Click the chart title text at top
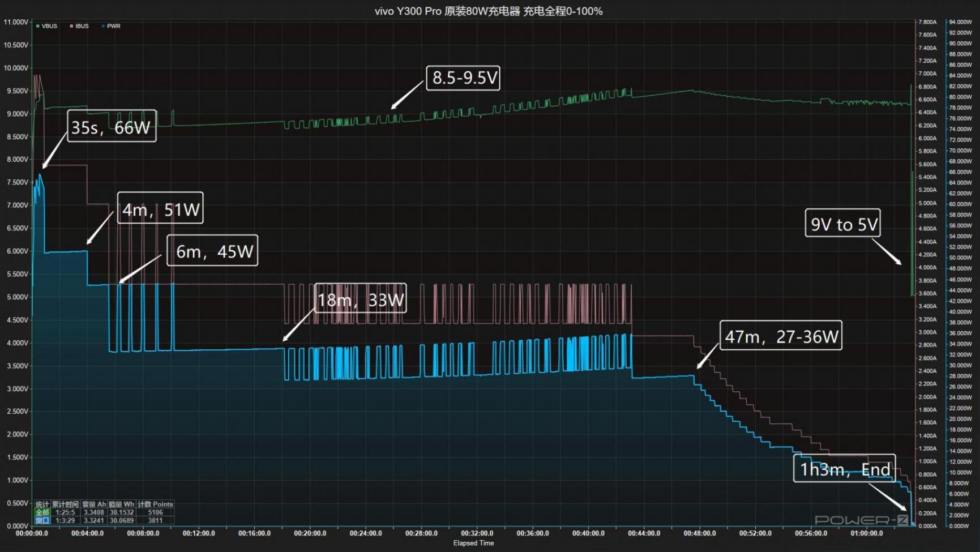Screen dimensions: 980x552 pos(489,11)
